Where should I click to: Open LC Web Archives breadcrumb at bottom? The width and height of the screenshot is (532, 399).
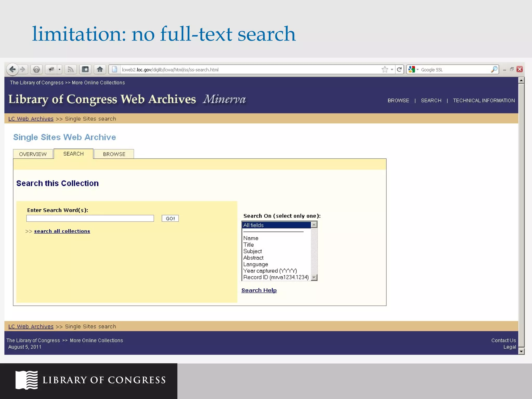point(31,327)
